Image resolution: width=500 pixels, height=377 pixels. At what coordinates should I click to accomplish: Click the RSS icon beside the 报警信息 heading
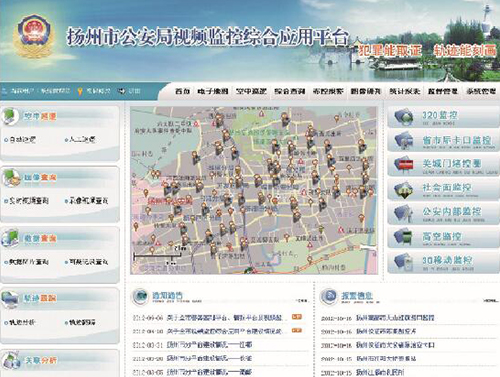[329, 296]
